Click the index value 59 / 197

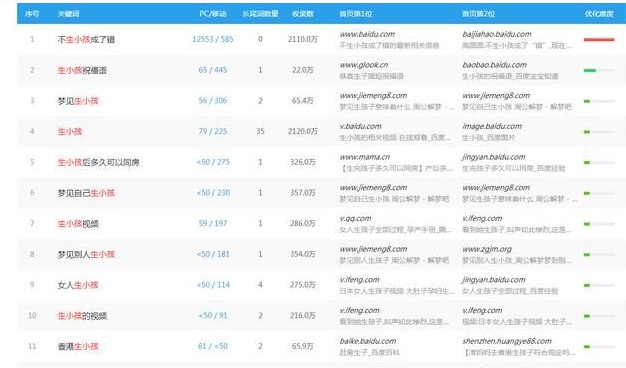[x=213, y=224]
